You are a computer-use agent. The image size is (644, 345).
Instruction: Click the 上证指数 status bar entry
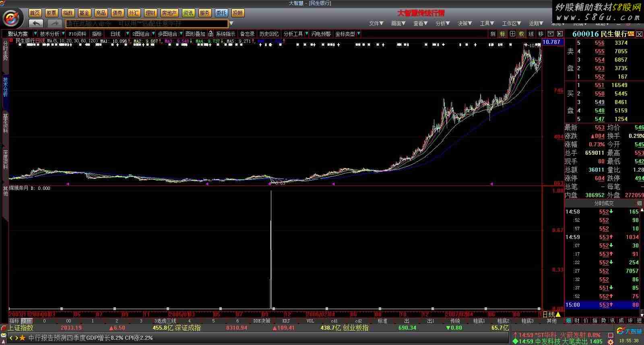point(20,328)
